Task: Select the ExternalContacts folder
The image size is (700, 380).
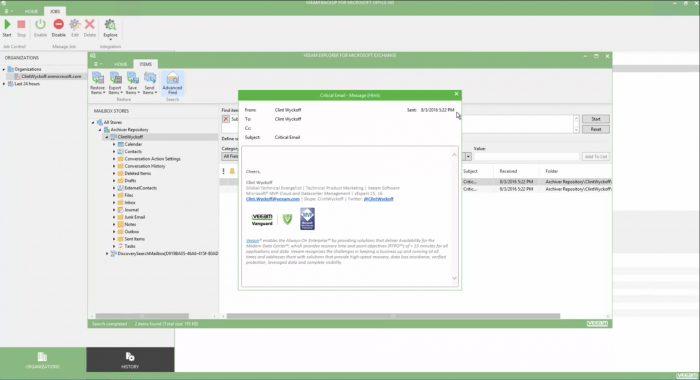Action: point(140,188)
